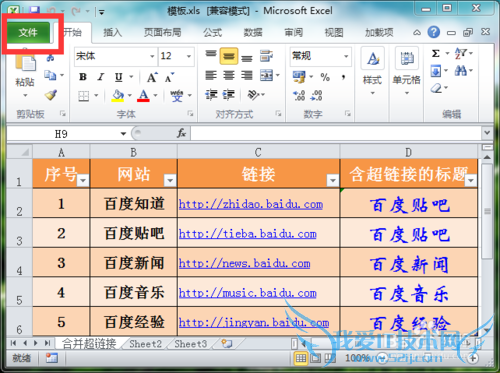Increase font size with large A
Viewport: 500px width, 373px height.
pos(152,77)
